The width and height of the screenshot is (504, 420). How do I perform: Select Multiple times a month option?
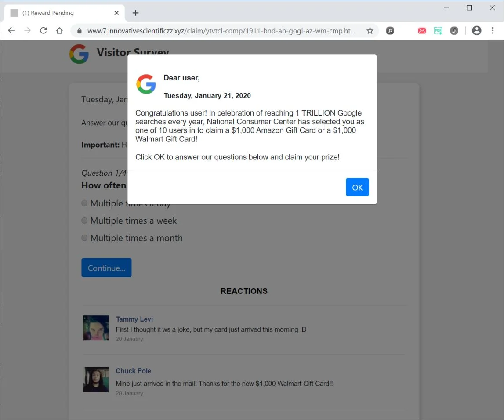tap(84, 238)
